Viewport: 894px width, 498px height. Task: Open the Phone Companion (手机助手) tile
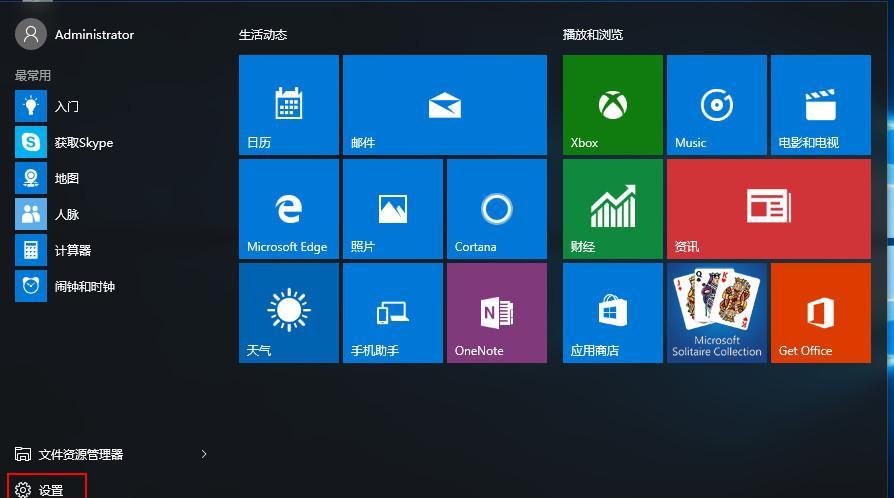coord(393,313)
